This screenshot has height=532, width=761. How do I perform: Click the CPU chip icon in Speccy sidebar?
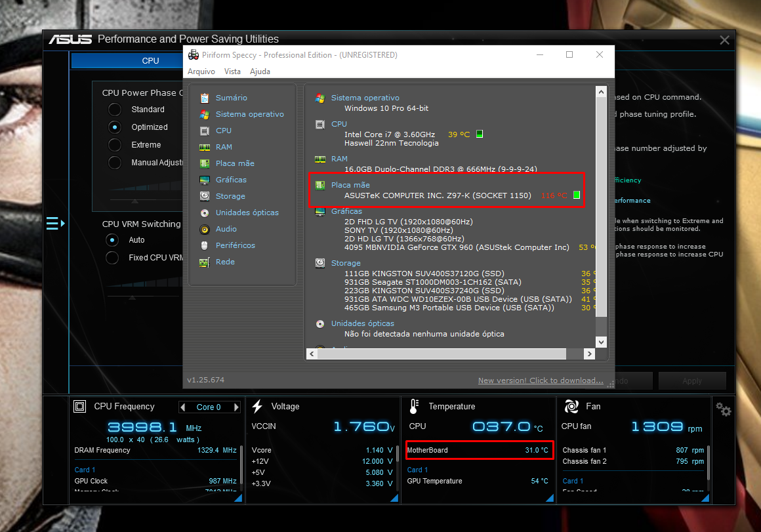205,131
